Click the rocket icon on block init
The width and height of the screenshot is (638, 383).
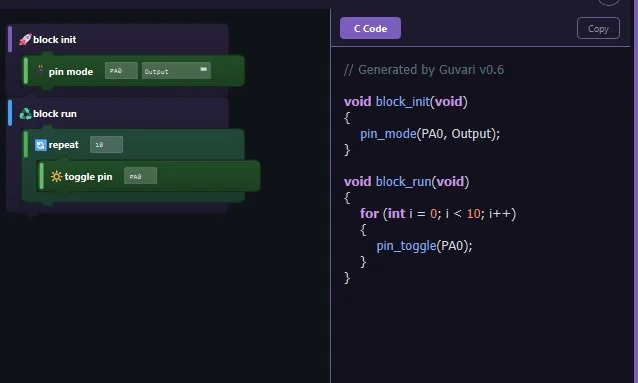tap(25, 39)
